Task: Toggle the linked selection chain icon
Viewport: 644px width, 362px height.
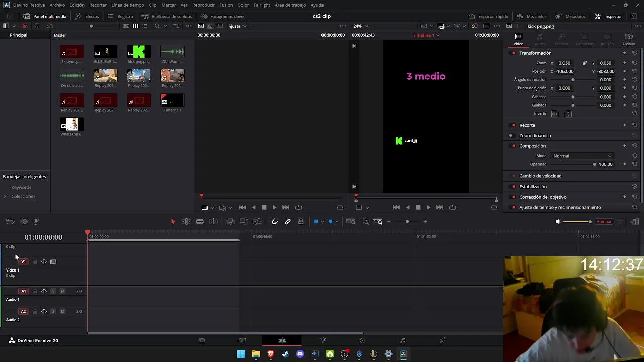Action: coord(288,222)
